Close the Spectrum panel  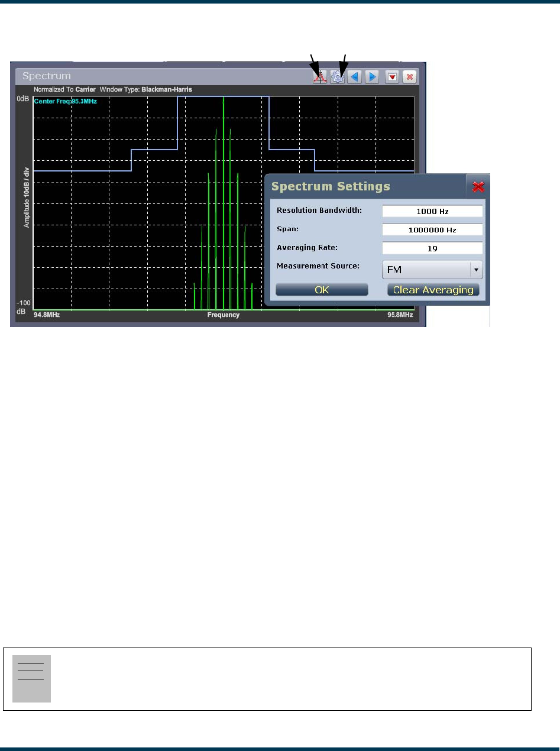[x=409, y=77]
